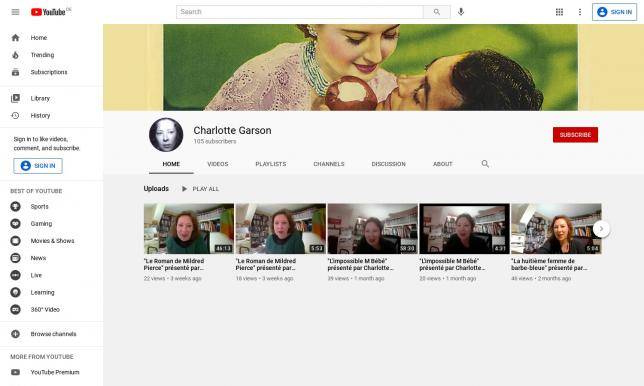
Task: Switch to the Videos tab
Action: tap(218, 164)
